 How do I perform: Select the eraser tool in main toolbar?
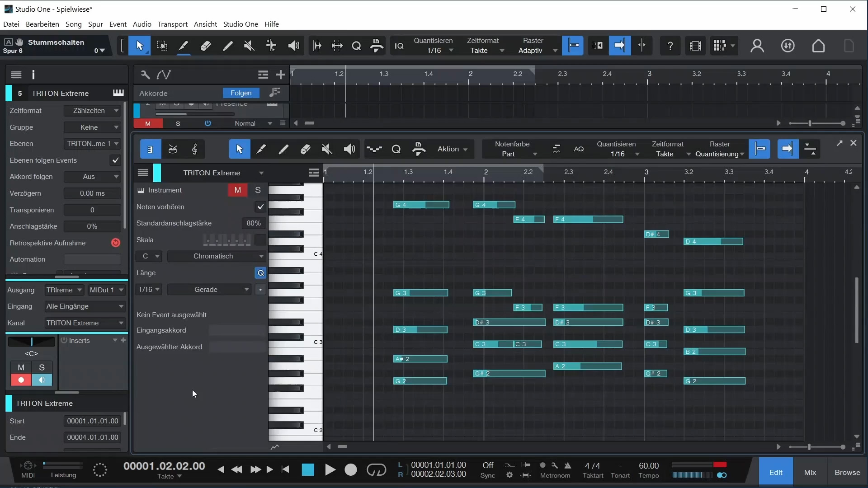tap(205, 46)
